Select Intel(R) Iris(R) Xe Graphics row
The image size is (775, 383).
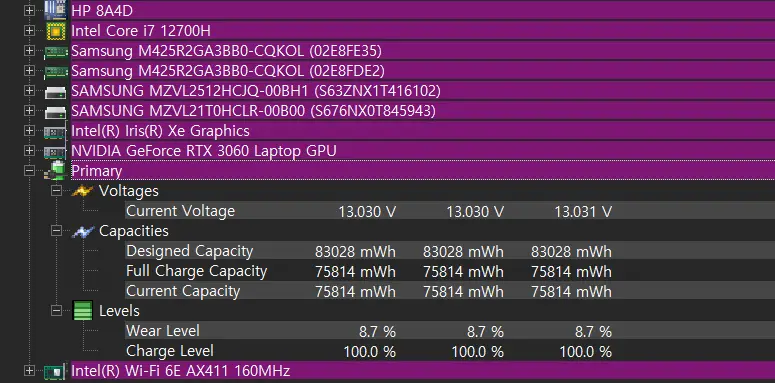pyautogui.click(x=423, y=130)
